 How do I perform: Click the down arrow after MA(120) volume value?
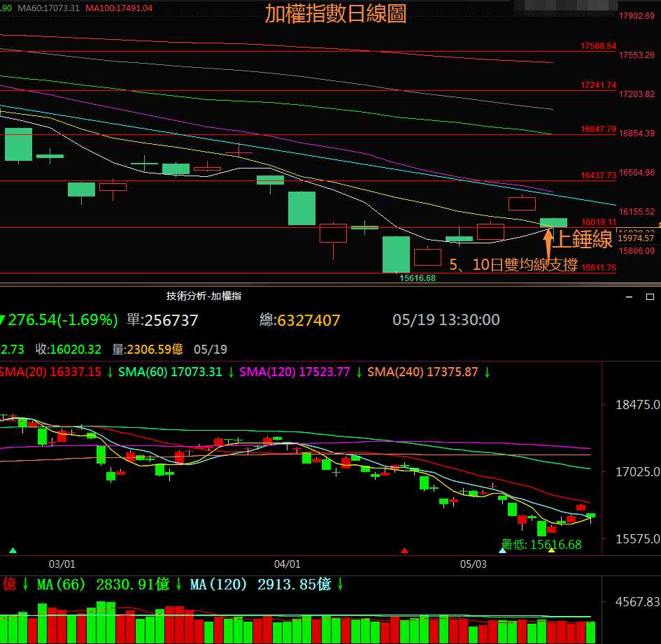(340, 584)
